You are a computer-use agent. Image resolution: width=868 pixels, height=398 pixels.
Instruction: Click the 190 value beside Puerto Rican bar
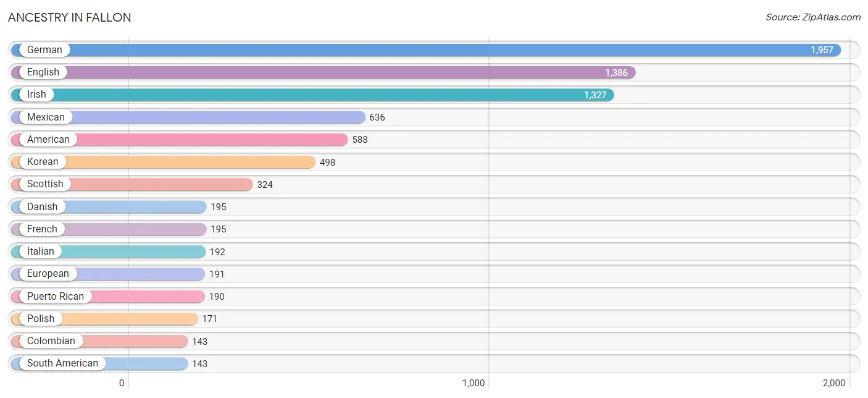click(217, 297)
